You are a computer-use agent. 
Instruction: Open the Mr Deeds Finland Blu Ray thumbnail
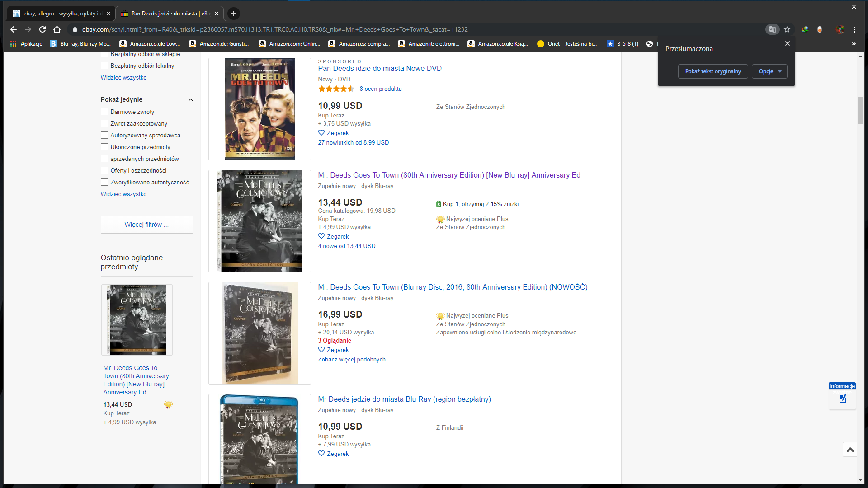tap(259, 439)
